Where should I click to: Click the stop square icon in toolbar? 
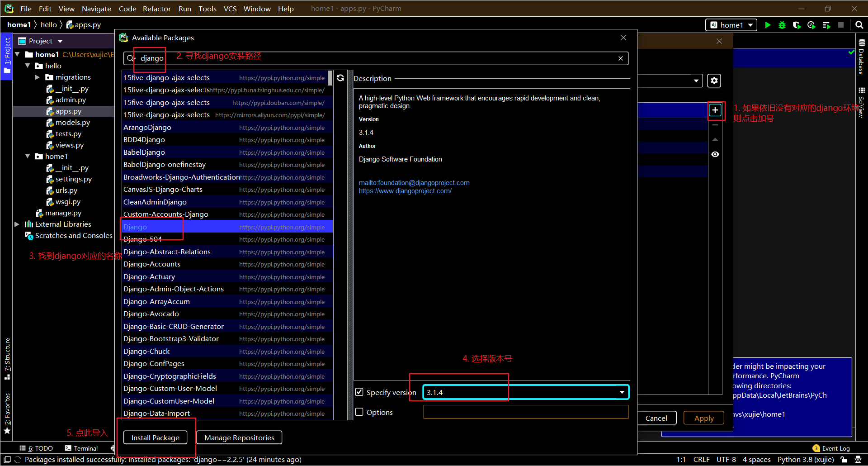[x=841, y=25]
